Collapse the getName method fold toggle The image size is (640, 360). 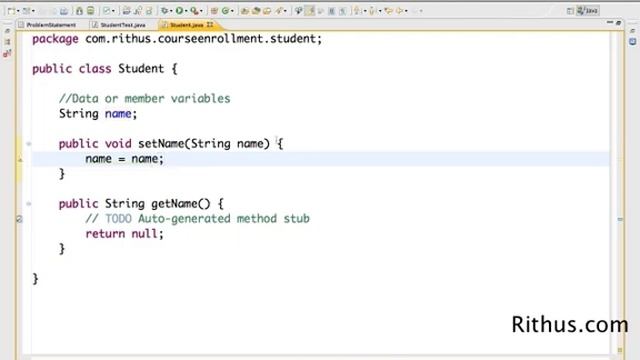29,204
